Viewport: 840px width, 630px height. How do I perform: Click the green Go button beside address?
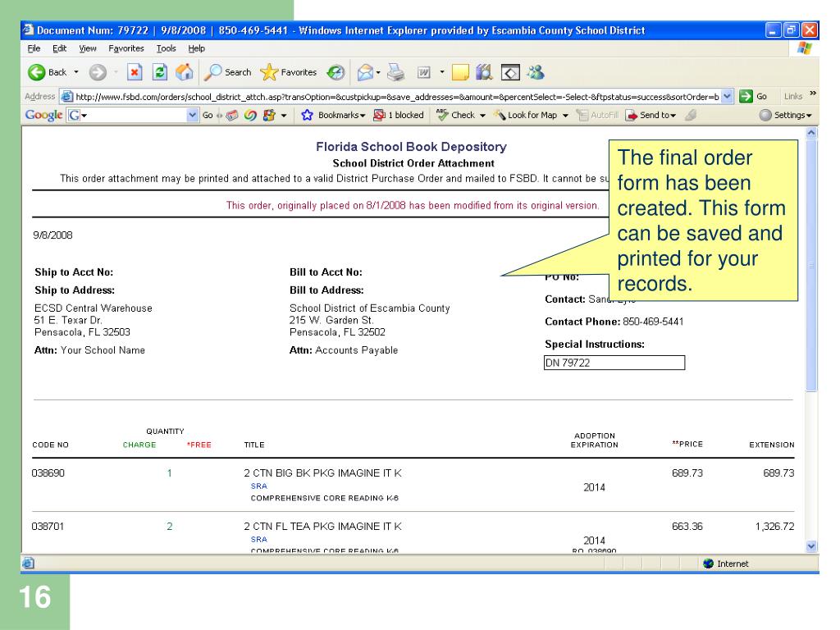point(753,97)
